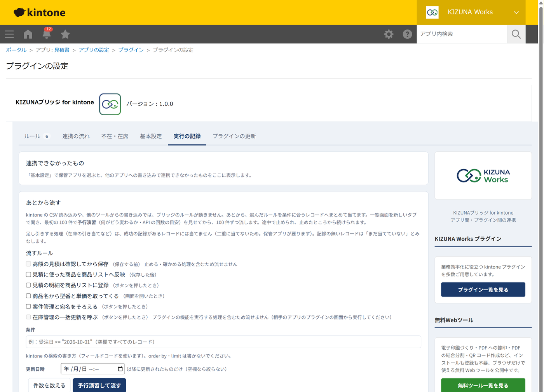Image resolution: width=544 pixels, height=392 pixels.
Task: Open the settings gear icon
Action: coord(389,34)
